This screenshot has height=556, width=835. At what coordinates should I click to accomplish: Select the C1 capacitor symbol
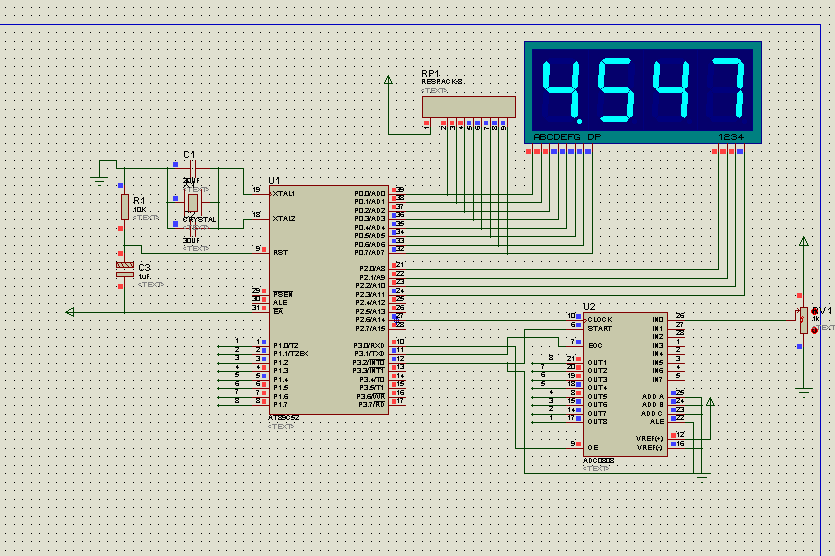[193, 168]
